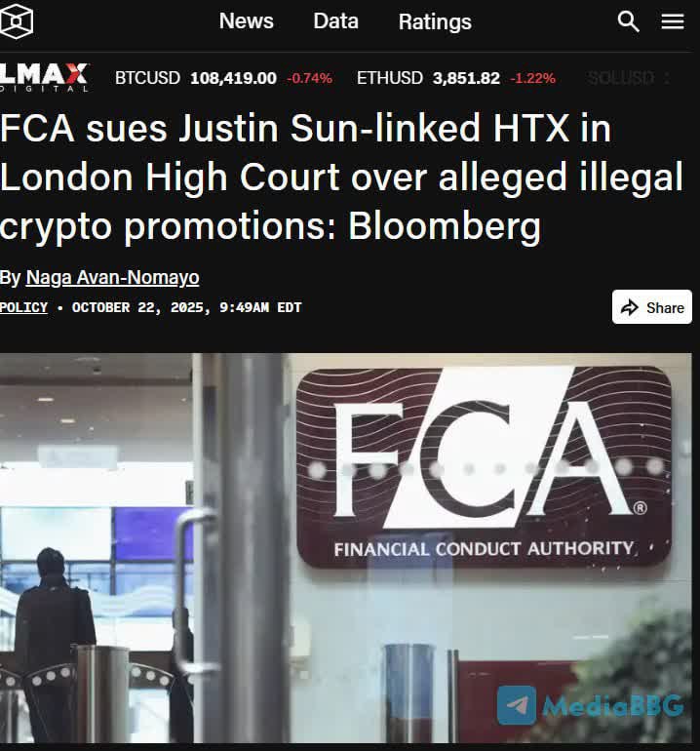Screen dimensions: 700x751
Task: Click the FCA article headline
Action: coord(341,177)
